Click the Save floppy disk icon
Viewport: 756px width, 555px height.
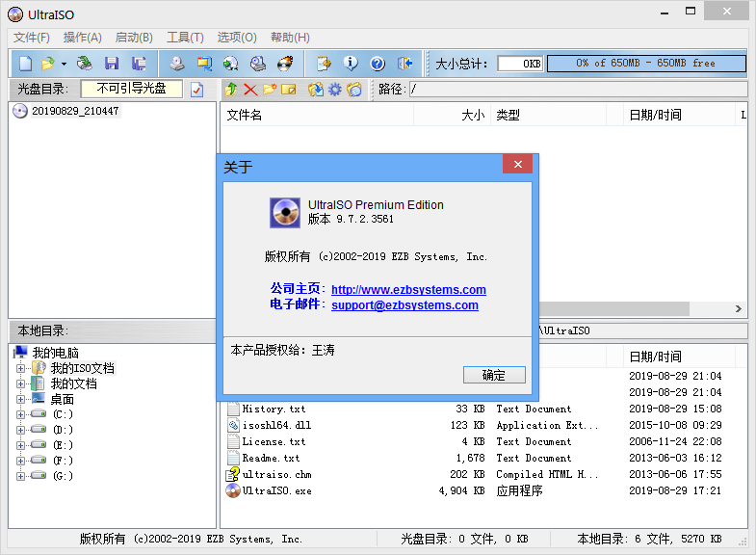(112, 64)
